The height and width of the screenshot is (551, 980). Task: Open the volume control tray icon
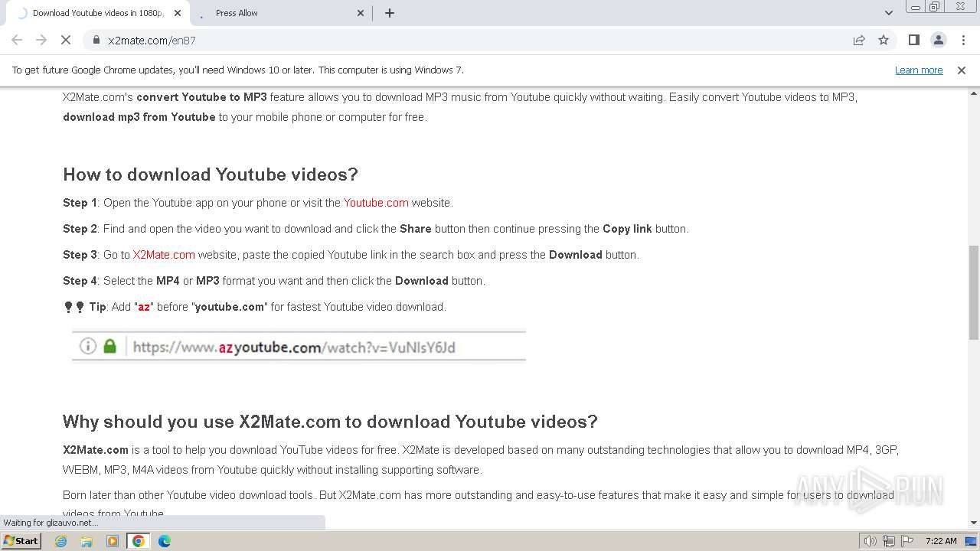tap(871, 541)
